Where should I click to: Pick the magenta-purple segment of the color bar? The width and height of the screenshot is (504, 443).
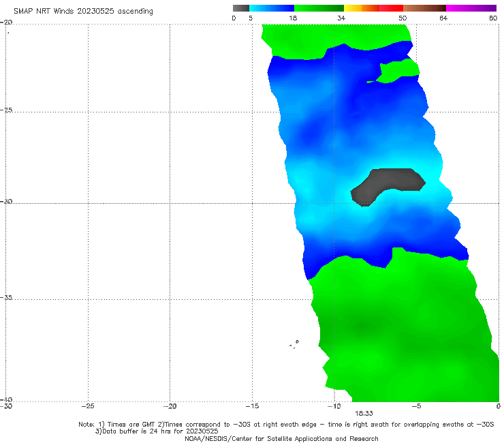tap(471, 8)
